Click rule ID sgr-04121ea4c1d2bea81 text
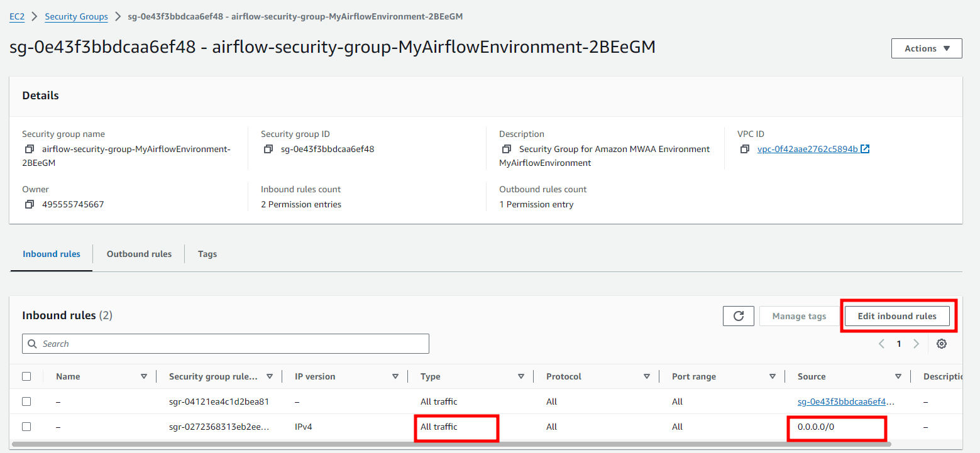 [219, 401]
